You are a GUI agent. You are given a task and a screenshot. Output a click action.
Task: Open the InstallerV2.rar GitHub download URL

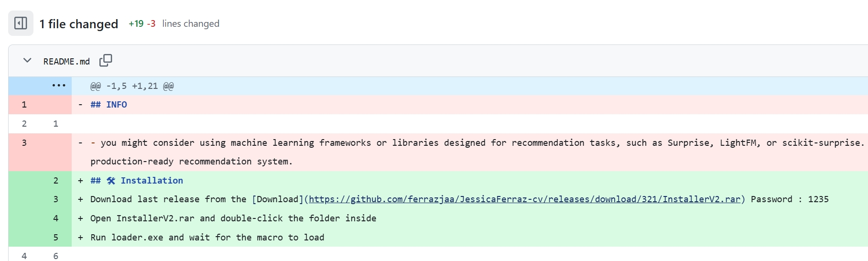point(524,199)
